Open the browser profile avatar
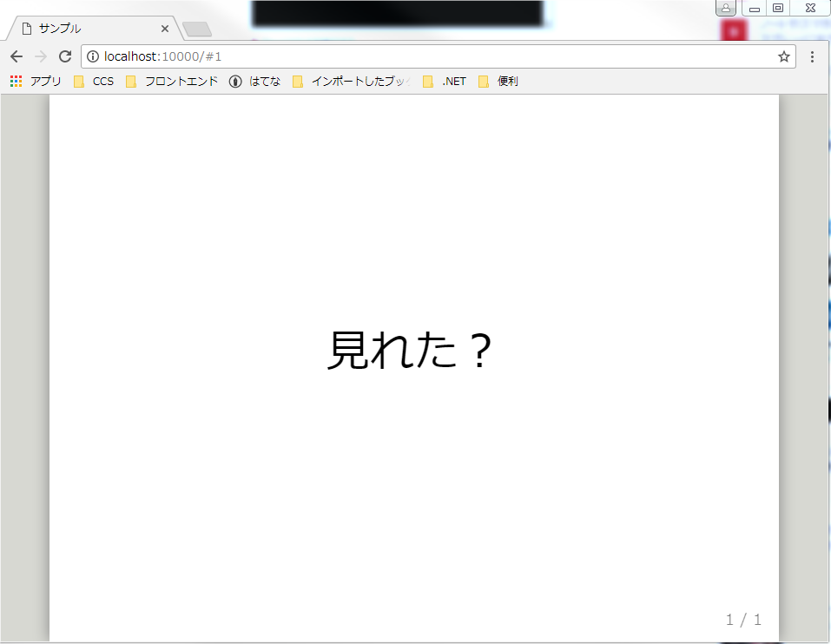This screenshot has width=831, height=644. click(726, 9)
